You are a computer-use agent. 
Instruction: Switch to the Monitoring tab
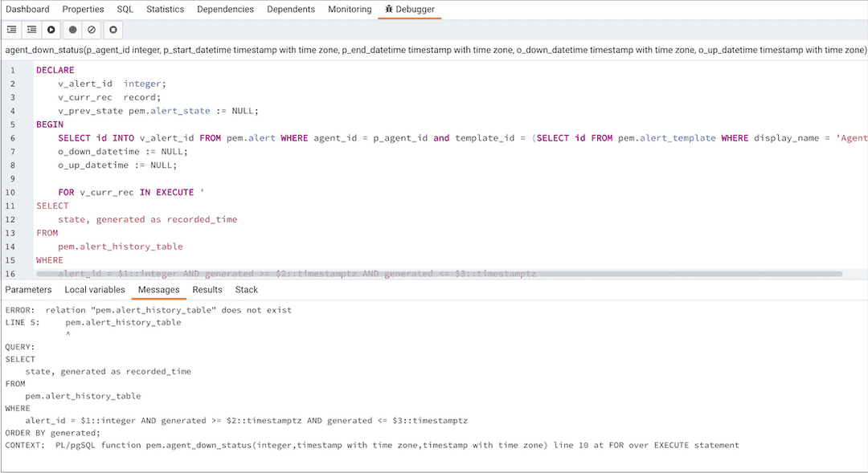pos(350,10)
